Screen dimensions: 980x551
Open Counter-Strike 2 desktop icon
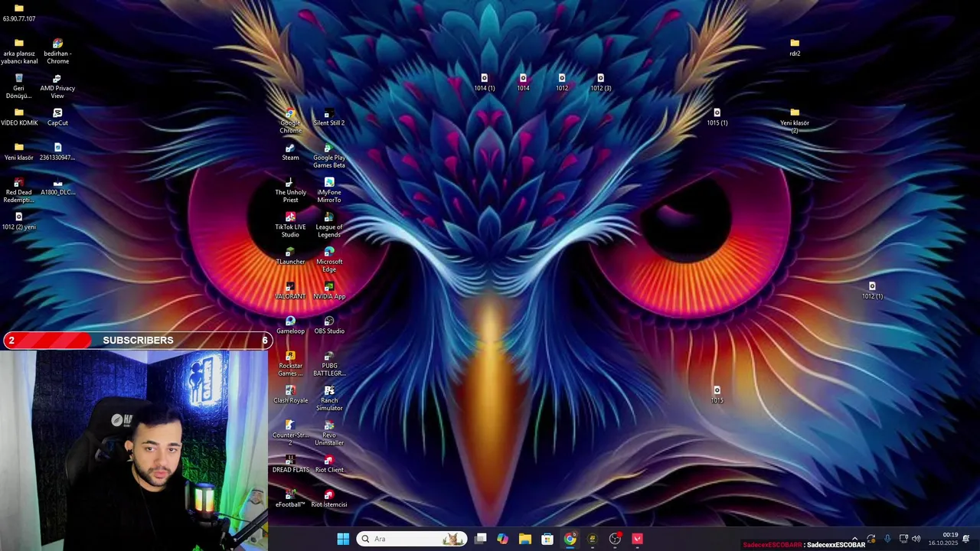tap(290, 433)
